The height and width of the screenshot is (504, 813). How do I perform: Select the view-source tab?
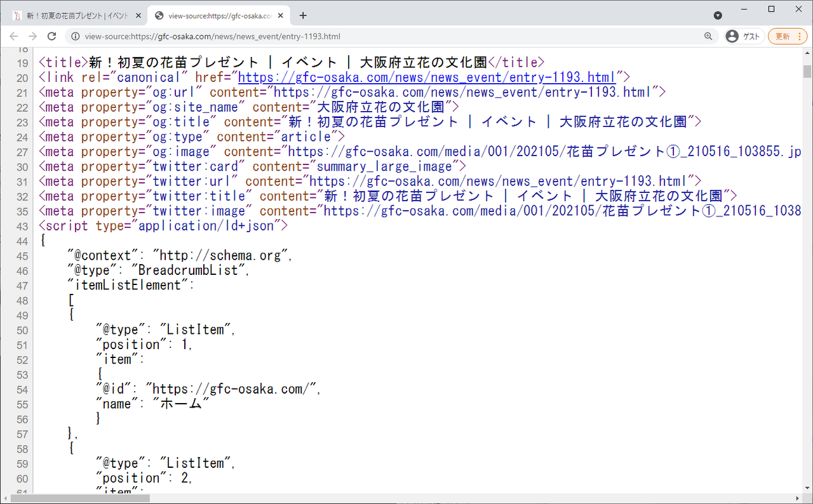coord(216,15)
